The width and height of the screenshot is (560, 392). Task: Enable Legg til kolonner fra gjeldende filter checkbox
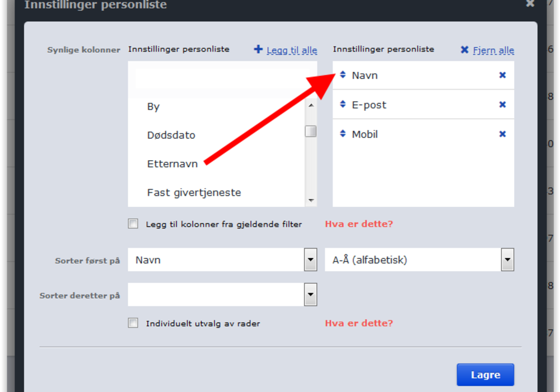[133, 224]
